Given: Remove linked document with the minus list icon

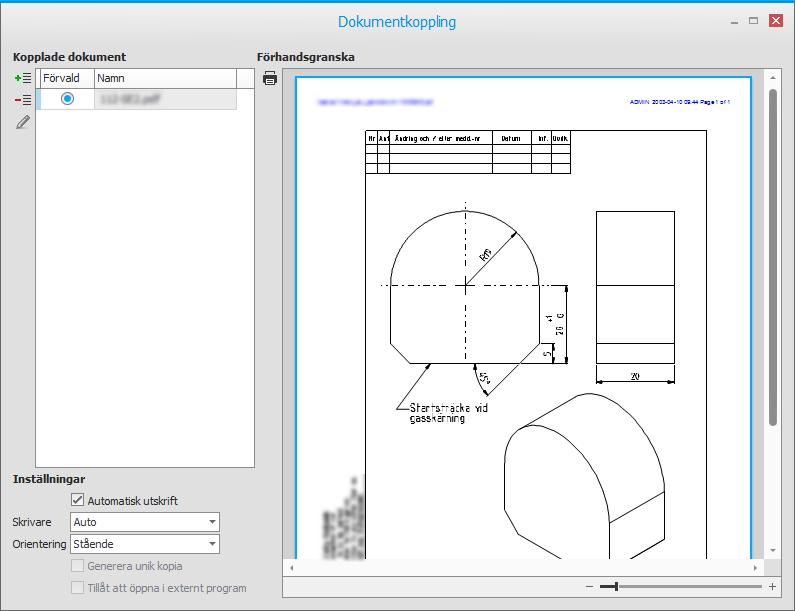Looking at the screenshot, I should [23, 100].
